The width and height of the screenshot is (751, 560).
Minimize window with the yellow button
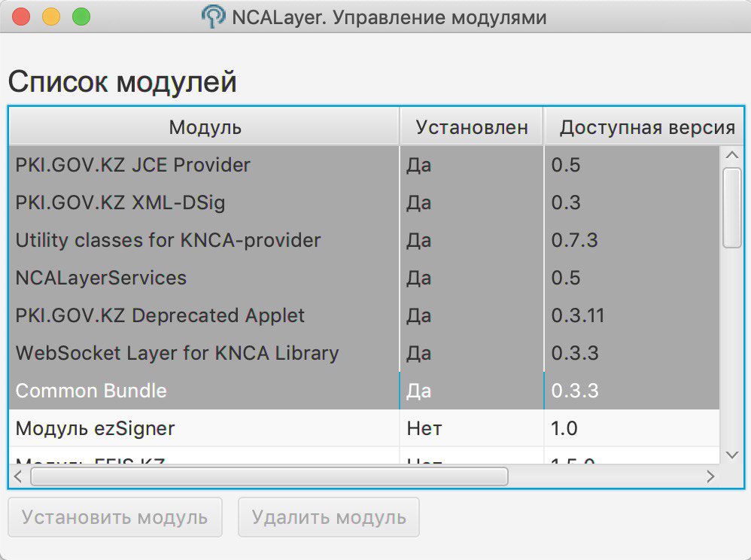[x=50, y=17]
